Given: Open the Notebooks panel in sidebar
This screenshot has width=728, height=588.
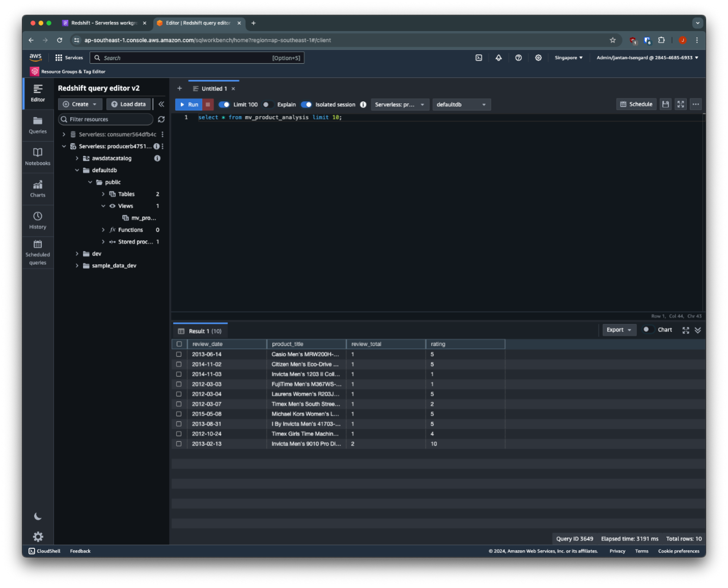Looking at the screenshot, I should (x=38, y=156).
